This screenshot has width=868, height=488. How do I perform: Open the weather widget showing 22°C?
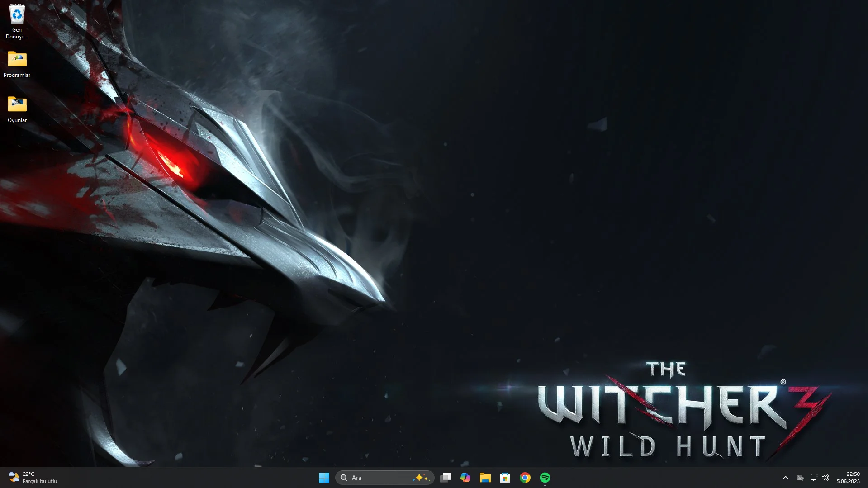pos(33,478)
